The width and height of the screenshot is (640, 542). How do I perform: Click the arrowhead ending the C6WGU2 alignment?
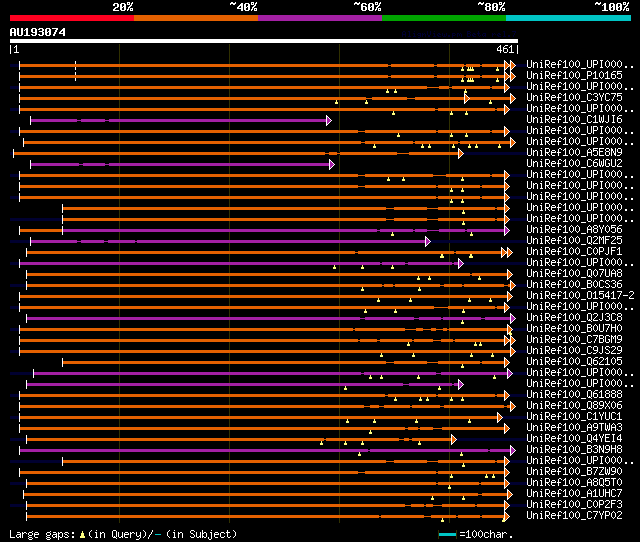pyautogui.click(x=332, y=164)
